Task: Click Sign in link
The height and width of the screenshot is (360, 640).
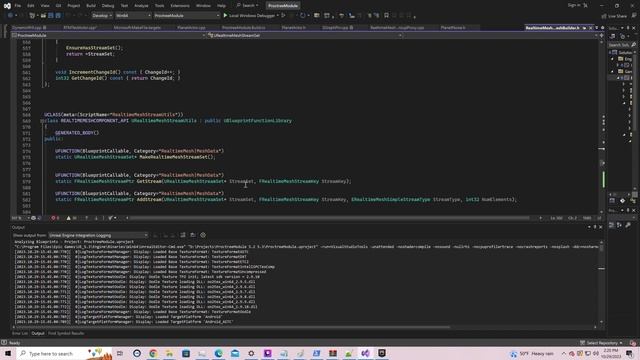Action: click(x=574, y=5)
